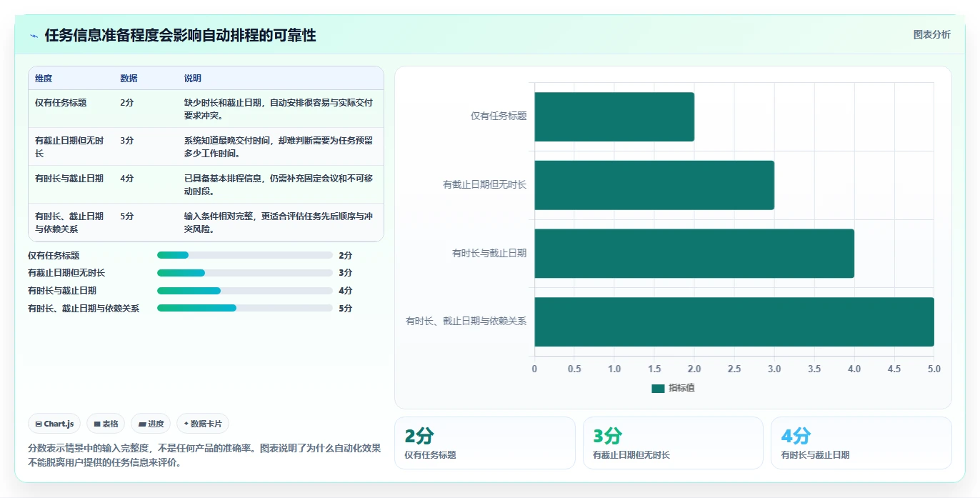980x498 pixels.
Task: Click the chart bar for 有时长与截止日期
Action: (x=694, y=254)
